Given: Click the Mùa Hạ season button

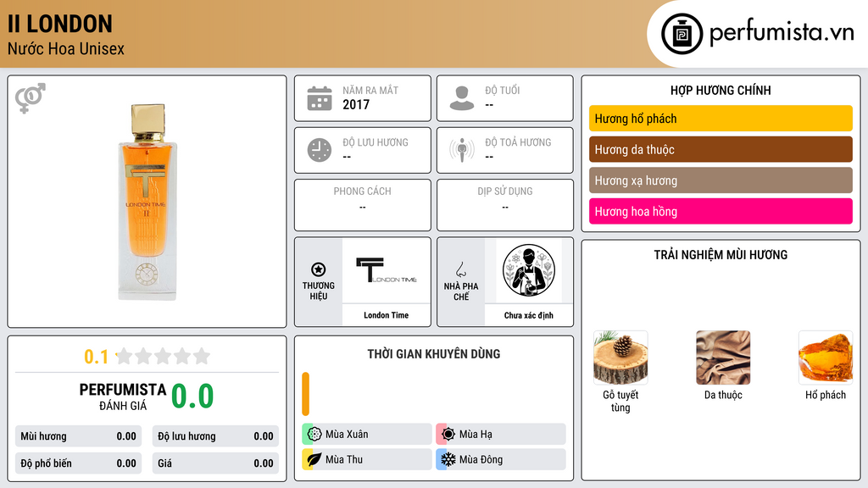Looking at the screenshot, I should [x=501, y=435].
